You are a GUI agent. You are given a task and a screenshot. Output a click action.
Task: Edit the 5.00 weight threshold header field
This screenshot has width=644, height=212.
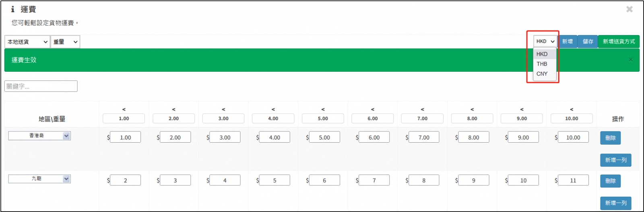(323, 118)
